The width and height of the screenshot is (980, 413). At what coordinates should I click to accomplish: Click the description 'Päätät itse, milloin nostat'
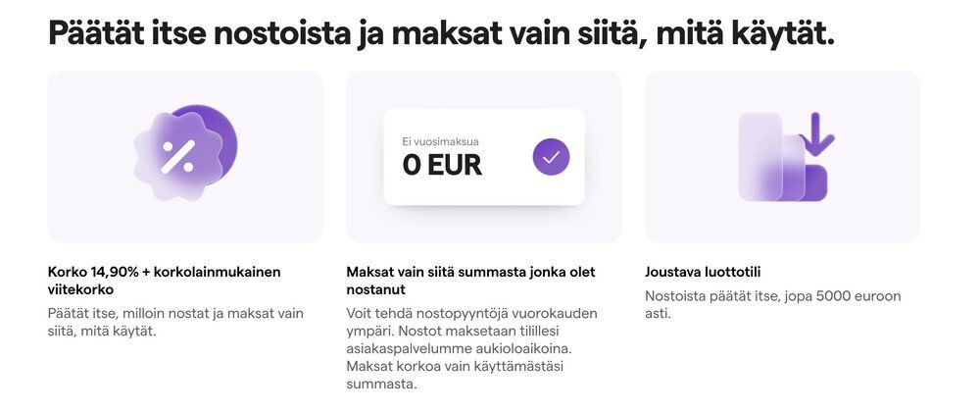[x=175, y=322]
